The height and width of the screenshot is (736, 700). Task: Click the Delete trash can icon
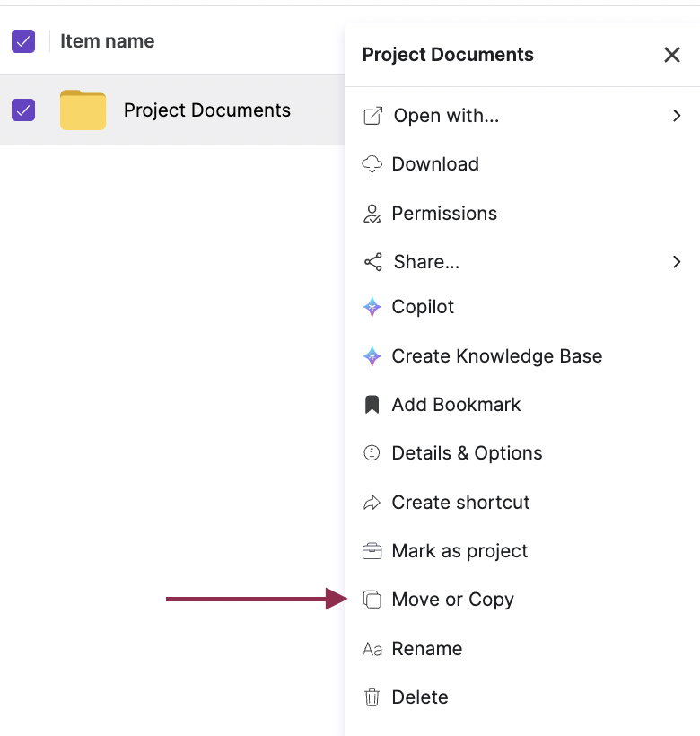372,697
